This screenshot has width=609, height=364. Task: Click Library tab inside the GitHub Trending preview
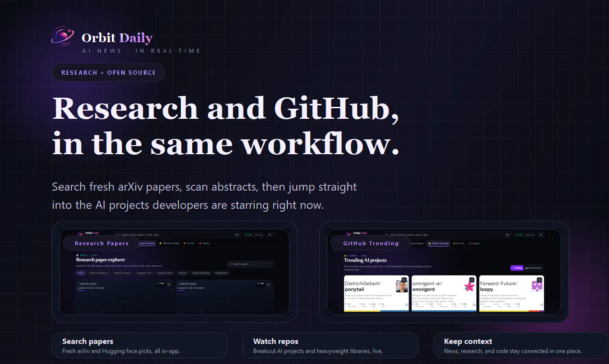(474, 243)
